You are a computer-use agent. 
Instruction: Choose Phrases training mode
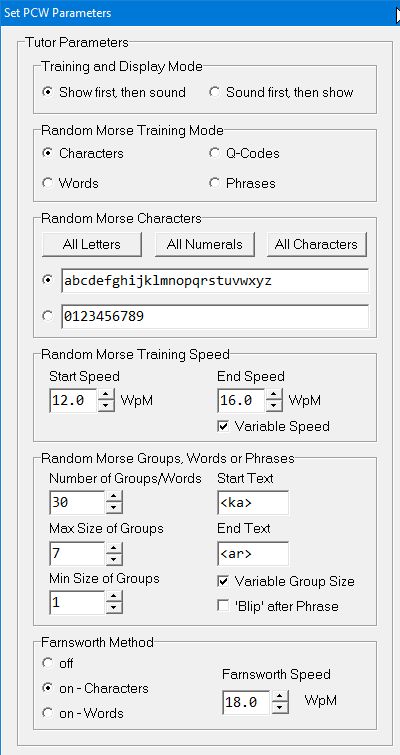pyautogui.click(x=243, y=183)
